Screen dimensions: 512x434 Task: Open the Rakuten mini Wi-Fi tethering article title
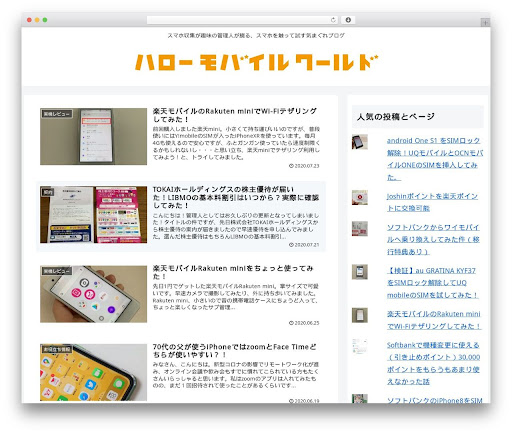(x=235, y=115)
